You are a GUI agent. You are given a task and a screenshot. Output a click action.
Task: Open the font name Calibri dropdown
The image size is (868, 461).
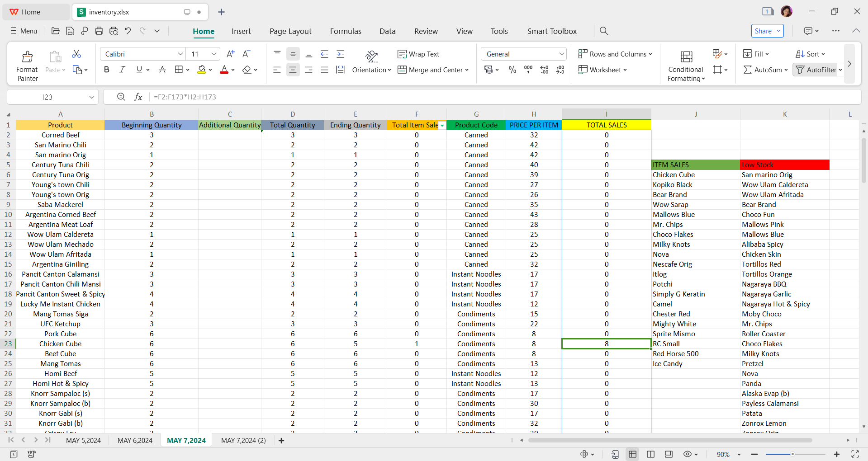pyautogui.click(x=180, y=54)
